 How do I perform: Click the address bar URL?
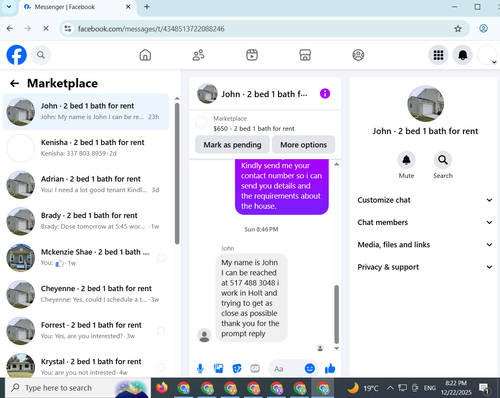[151, 29]
